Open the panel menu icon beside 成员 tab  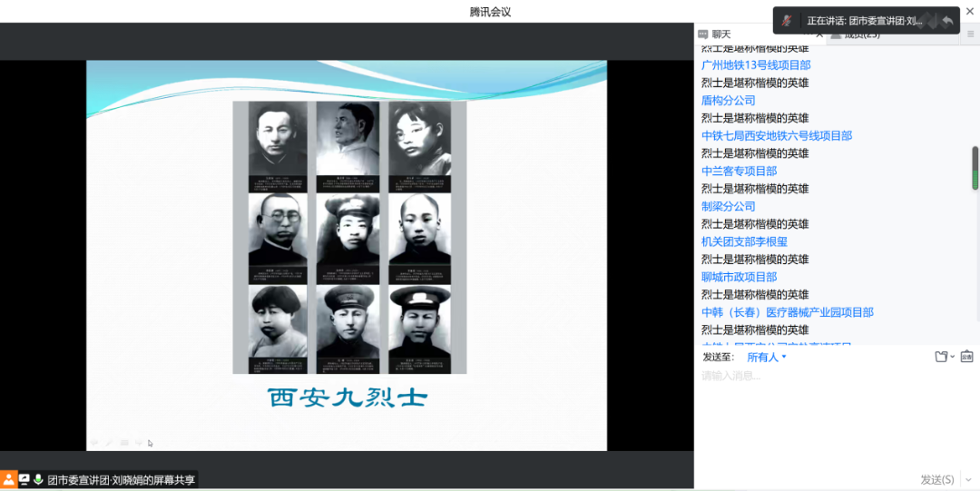click(x=970, y=34)
